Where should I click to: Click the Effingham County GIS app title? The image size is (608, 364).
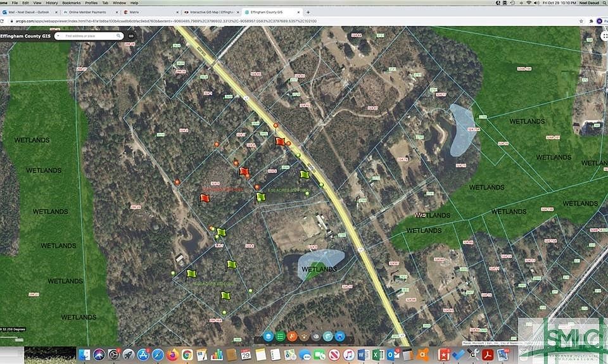click(x=25, y=35)
